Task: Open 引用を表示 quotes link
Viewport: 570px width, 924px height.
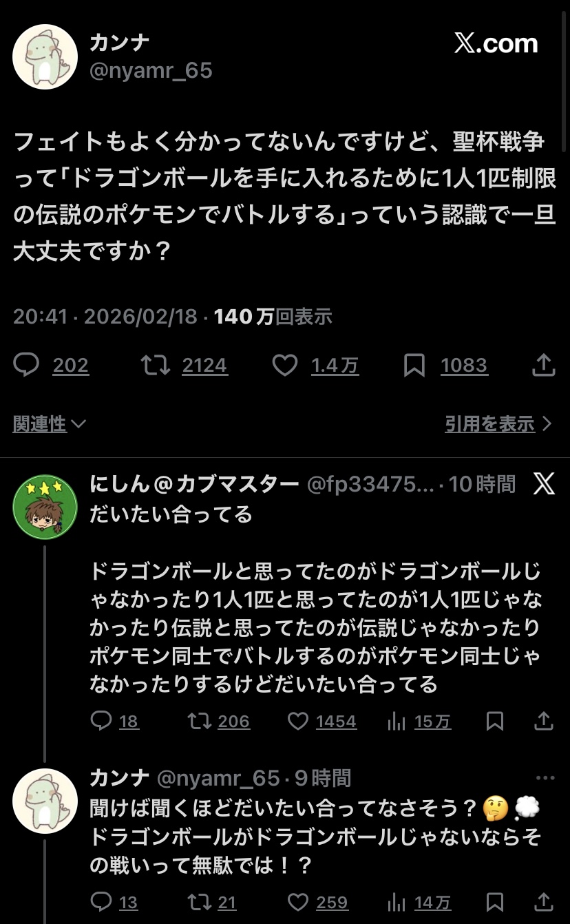Action: (498, 424)
